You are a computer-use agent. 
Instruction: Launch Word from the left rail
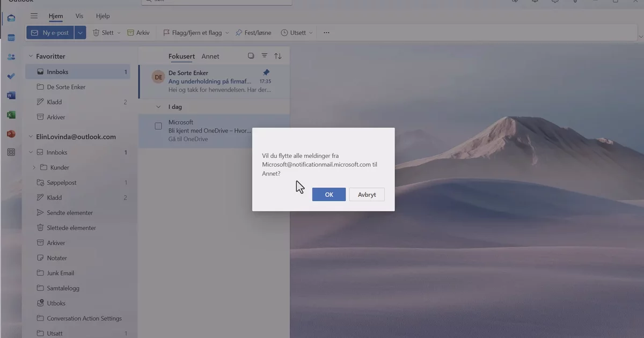pyautogui.click(x=11, y=95)
